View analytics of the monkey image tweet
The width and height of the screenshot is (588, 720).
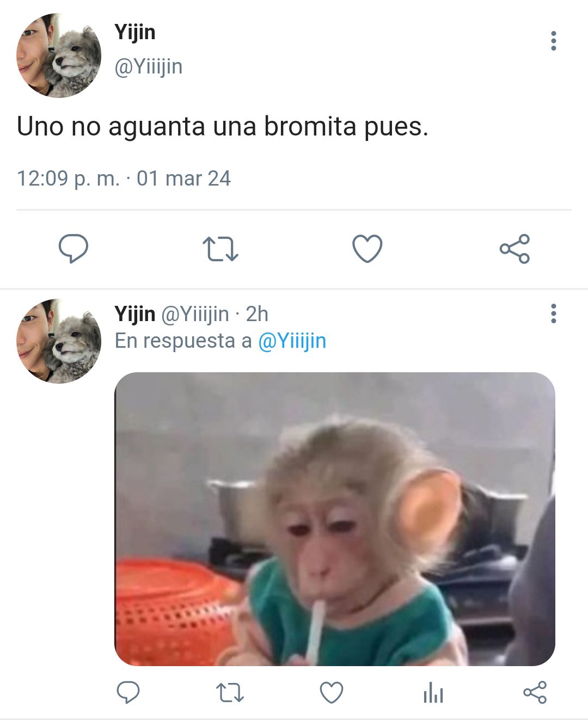click(x=433, y=693)
